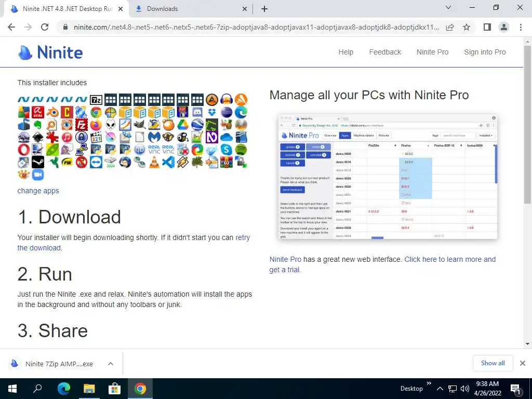The width and height of the screenshot is (532, 399).
Task: Share this page via address bar icon
Action: click(450, 27)
